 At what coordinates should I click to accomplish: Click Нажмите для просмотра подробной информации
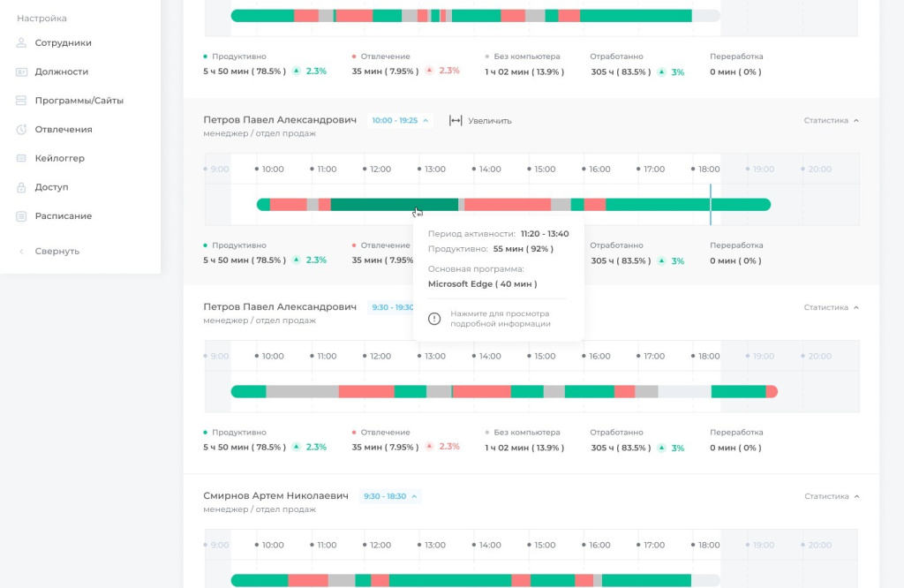click(x=500, y=319)
